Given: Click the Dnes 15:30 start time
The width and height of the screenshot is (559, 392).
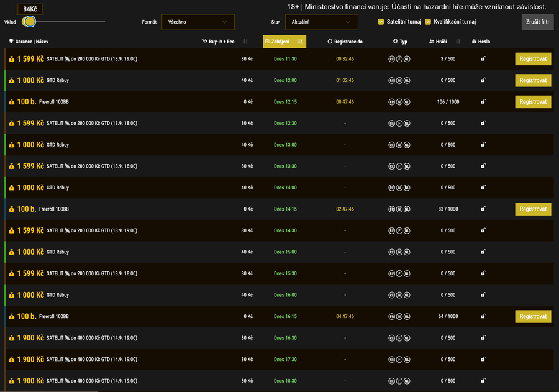Looking at the screenshot, I should tap(285, 273).
